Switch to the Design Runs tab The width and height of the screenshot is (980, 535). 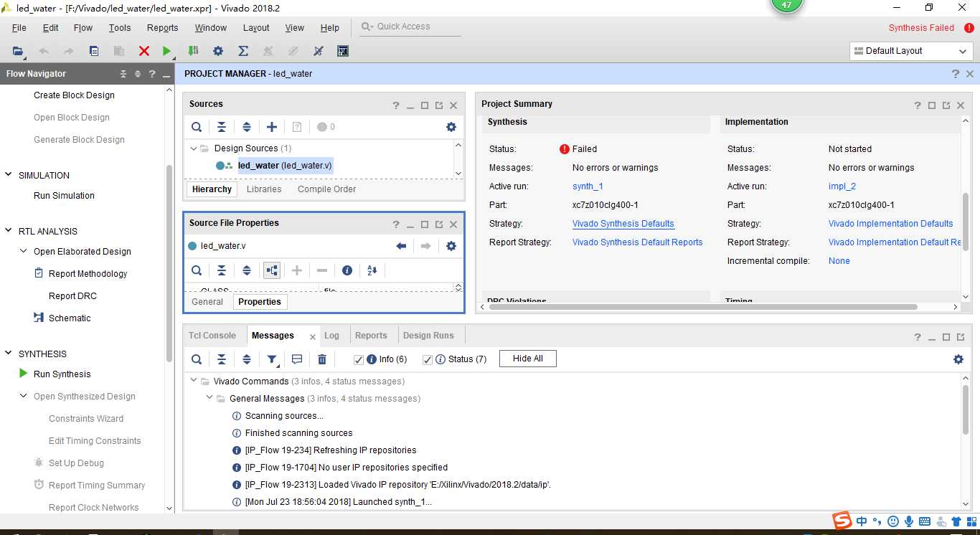tap(428, 336)
